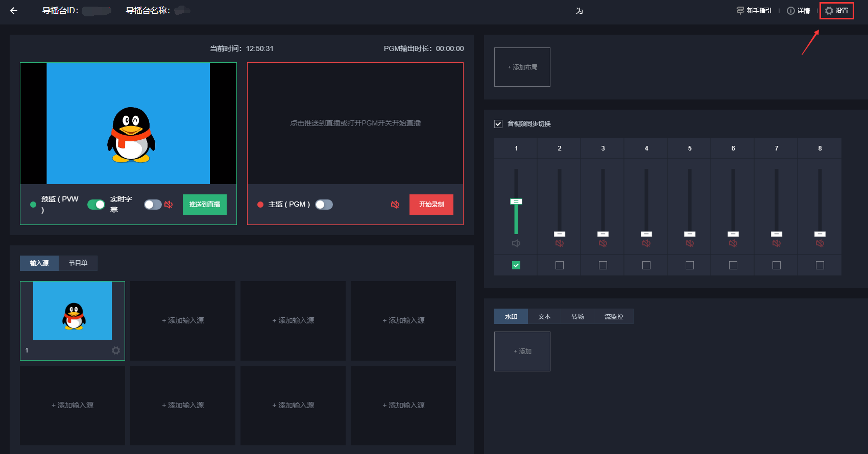Toggle the 实时字幕 live subtitle switch
This screenshot has height=454, width=868.
point(153,205)
